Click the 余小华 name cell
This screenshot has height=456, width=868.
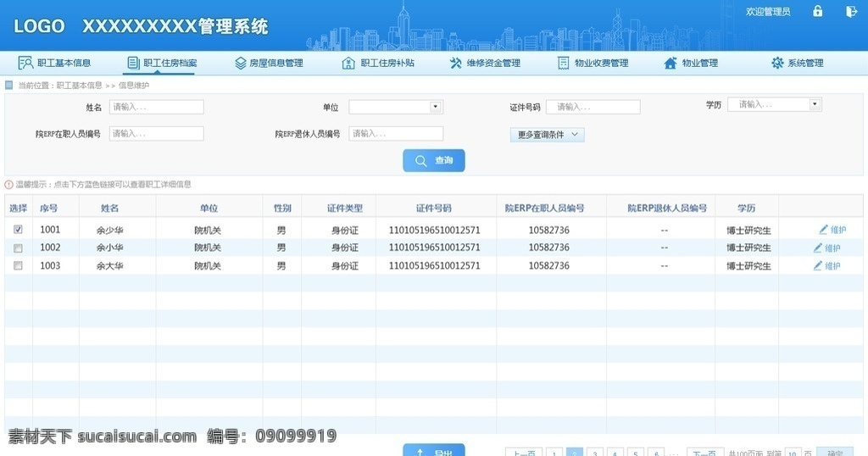[109, 248]
